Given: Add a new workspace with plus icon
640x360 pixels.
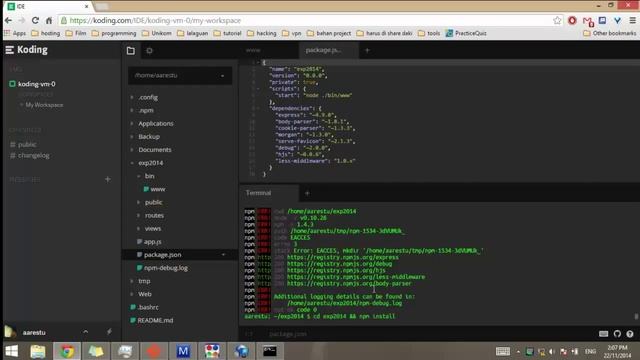Looking at the screenshot, I should click(x=108, y=179).
